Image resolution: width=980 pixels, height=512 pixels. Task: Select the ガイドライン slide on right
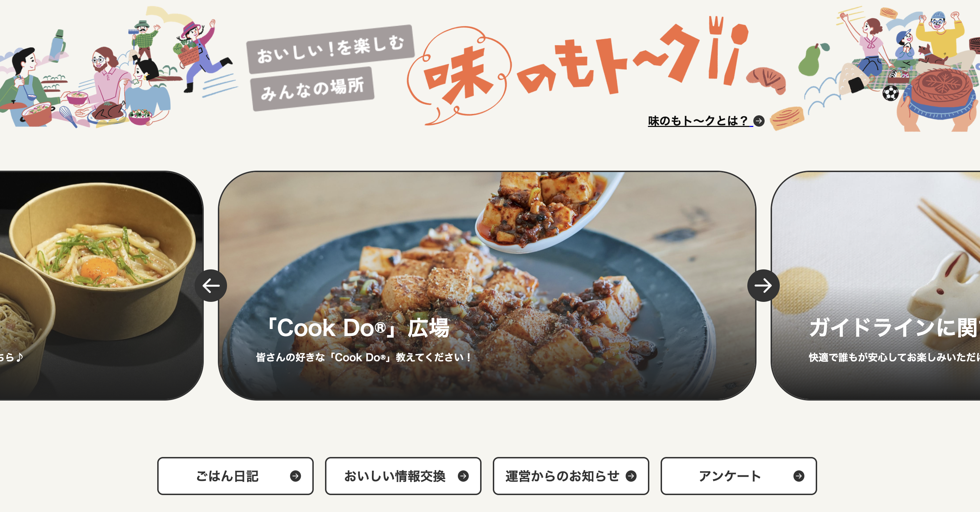tap(875, 286)
